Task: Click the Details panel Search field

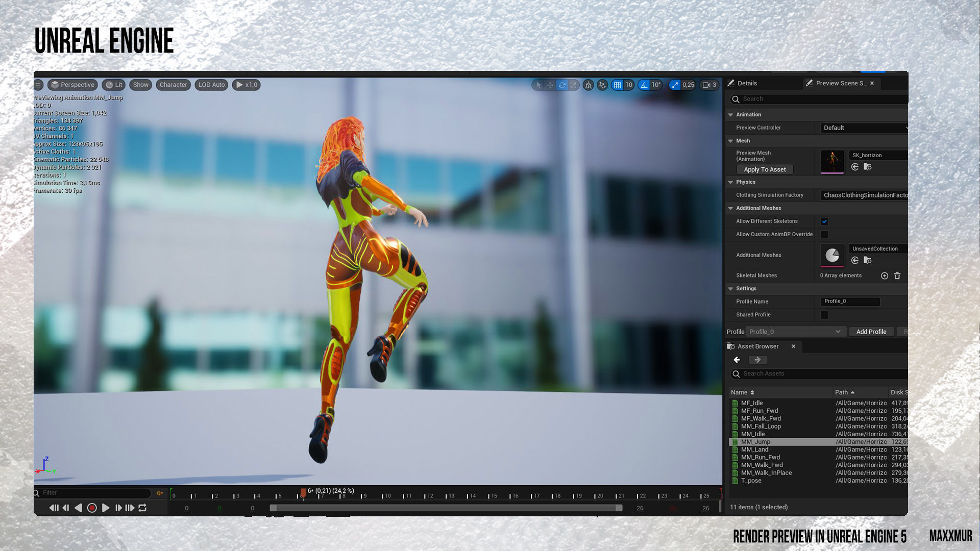Action: [819, 99]
